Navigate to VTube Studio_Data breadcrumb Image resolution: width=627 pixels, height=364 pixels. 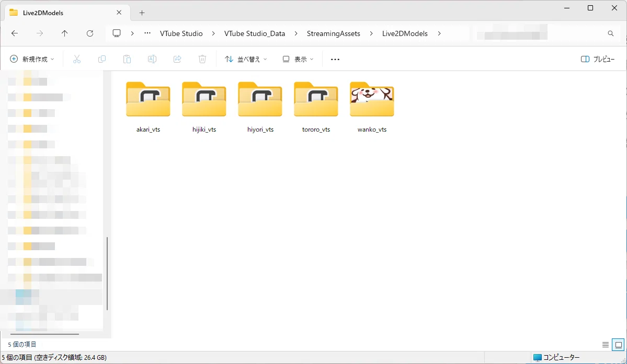pyautogui.click(x=255, y=33)
